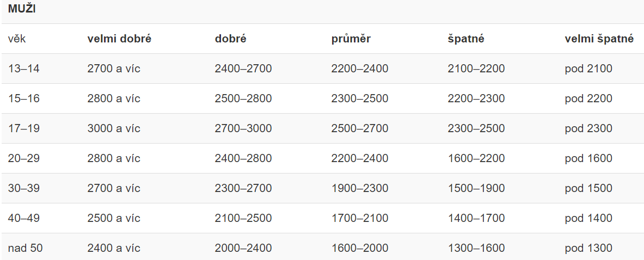Viewport: 644px width, 260px height.
Task: Select the 30–39 age row label
Action: tap(24, 188)
